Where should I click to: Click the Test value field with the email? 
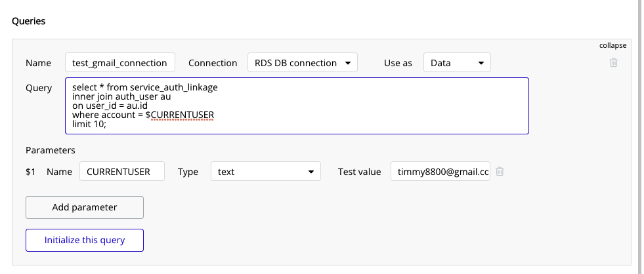pos(440,172)
